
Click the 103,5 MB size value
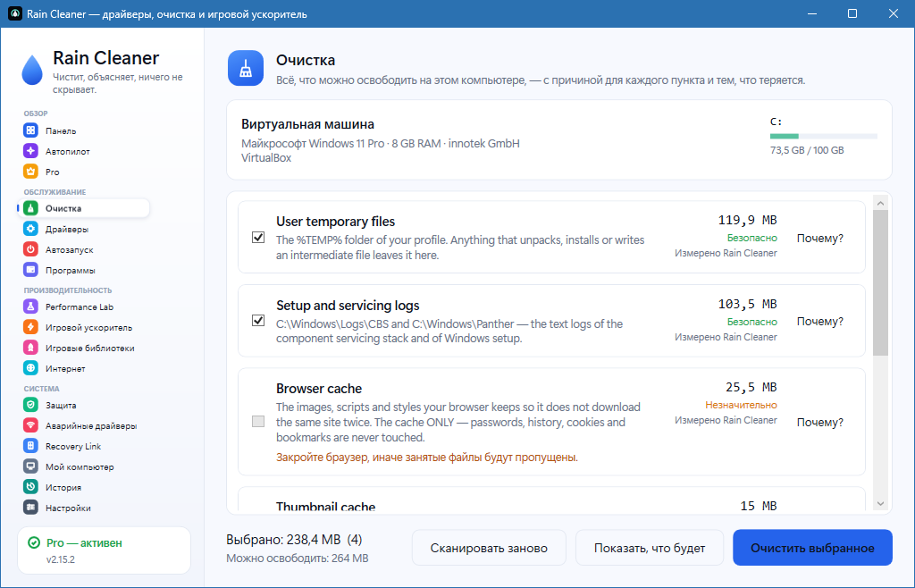point(747,304)
